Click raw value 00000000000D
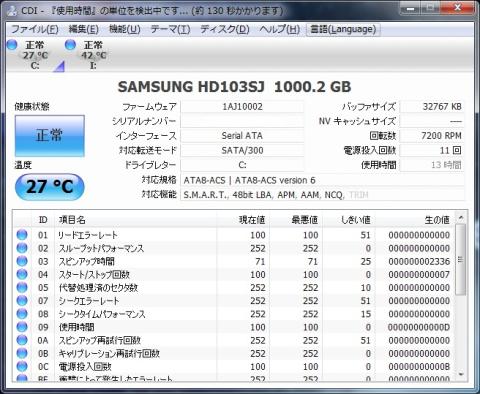 pyautogui.click(x=419, y=327)
